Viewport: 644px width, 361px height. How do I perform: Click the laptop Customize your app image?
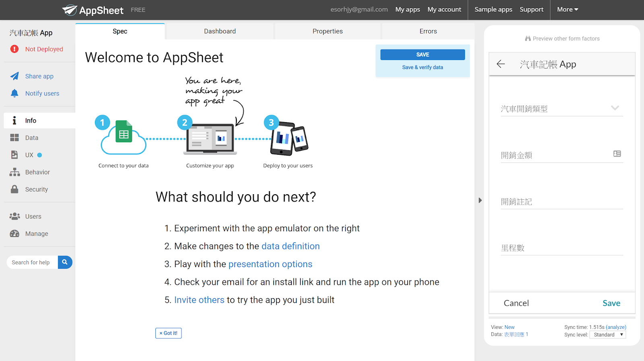(x=210, y=139)
